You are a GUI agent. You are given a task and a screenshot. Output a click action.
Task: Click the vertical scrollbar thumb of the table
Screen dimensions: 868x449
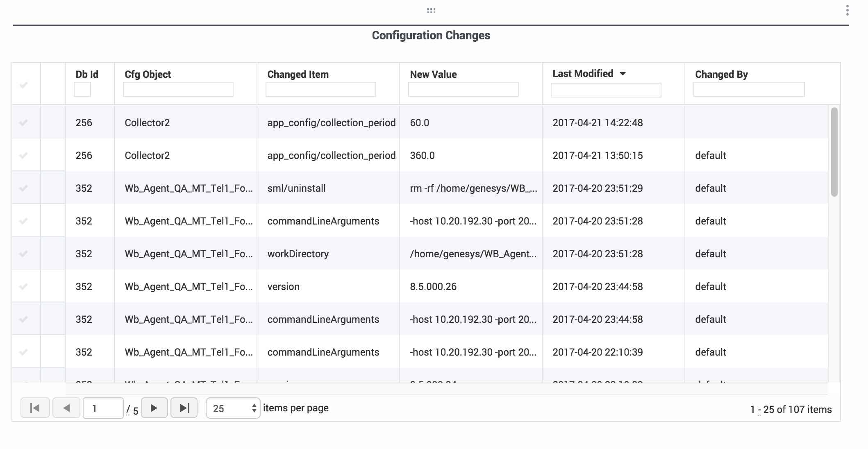[834, 152]
